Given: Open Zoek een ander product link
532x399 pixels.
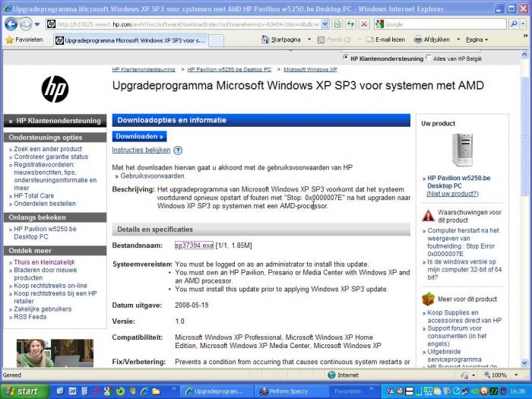Looking at the screenshot, I should click(48, 149).
